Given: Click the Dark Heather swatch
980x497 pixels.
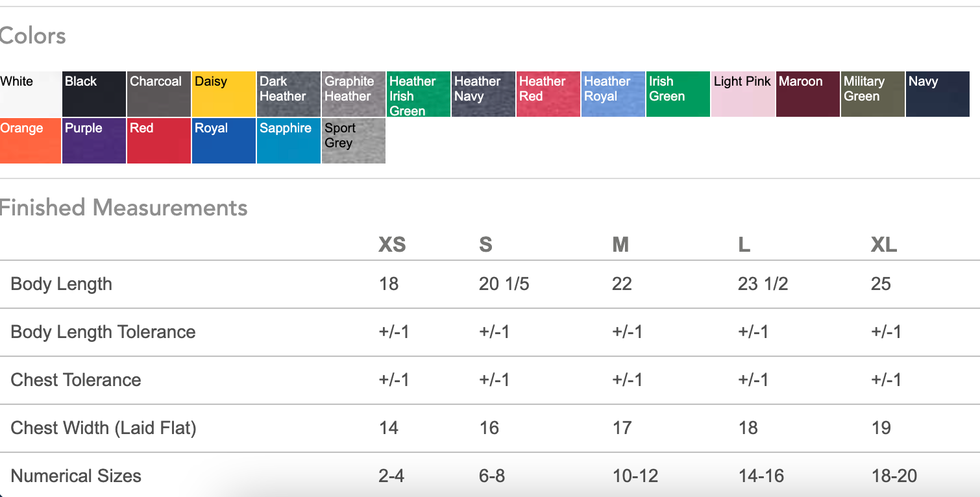Looking at the screenshot, I should [289, 94].
